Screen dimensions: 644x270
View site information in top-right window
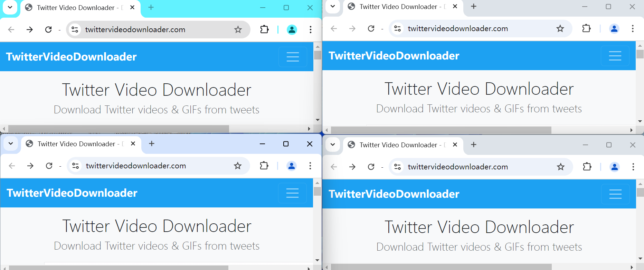[x=398, y=29]
